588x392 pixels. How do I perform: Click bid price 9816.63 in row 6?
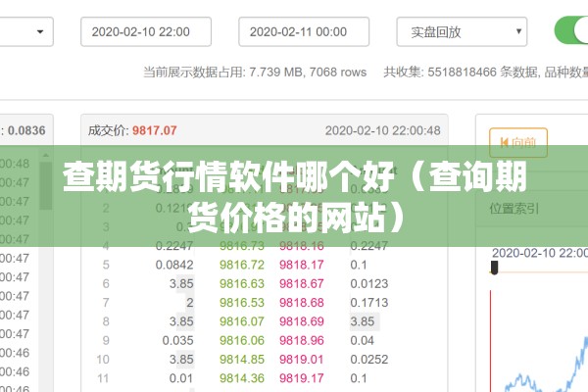point(241,283)
